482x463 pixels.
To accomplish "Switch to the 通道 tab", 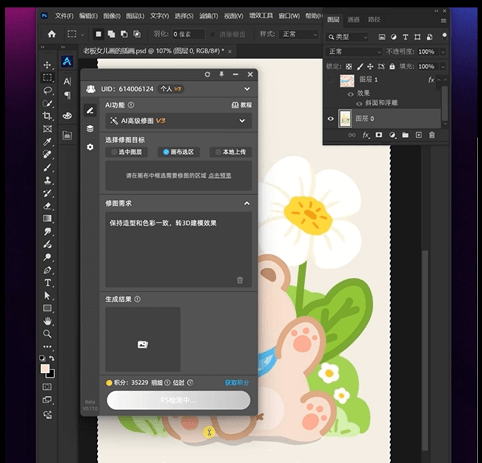I will pos(353,20).
